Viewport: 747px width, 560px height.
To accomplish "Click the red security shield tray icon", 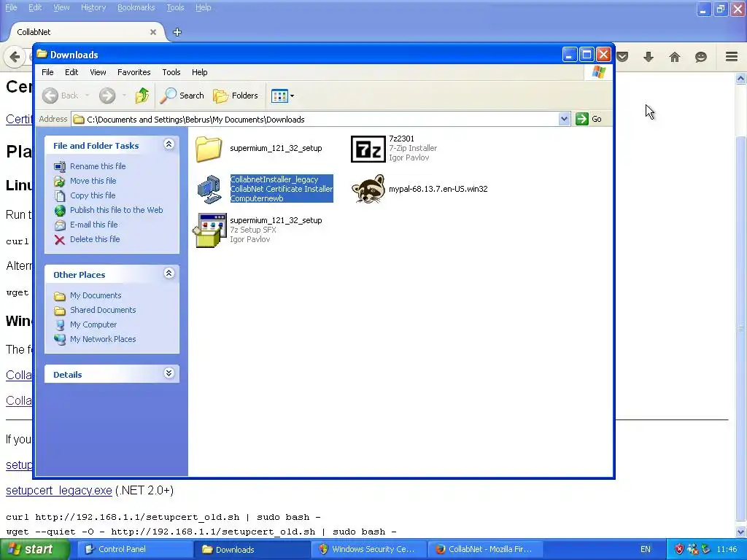I will (679, 550).
